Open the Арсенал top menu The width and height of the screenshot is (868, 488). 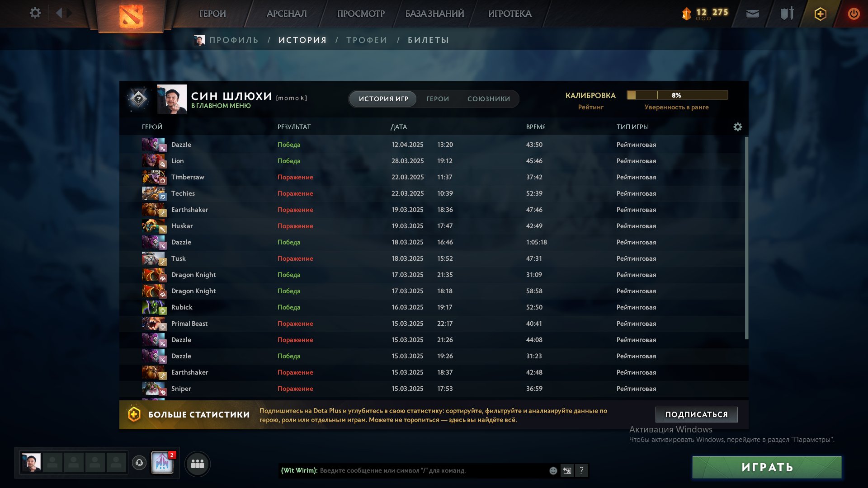[x=287, y=14]
